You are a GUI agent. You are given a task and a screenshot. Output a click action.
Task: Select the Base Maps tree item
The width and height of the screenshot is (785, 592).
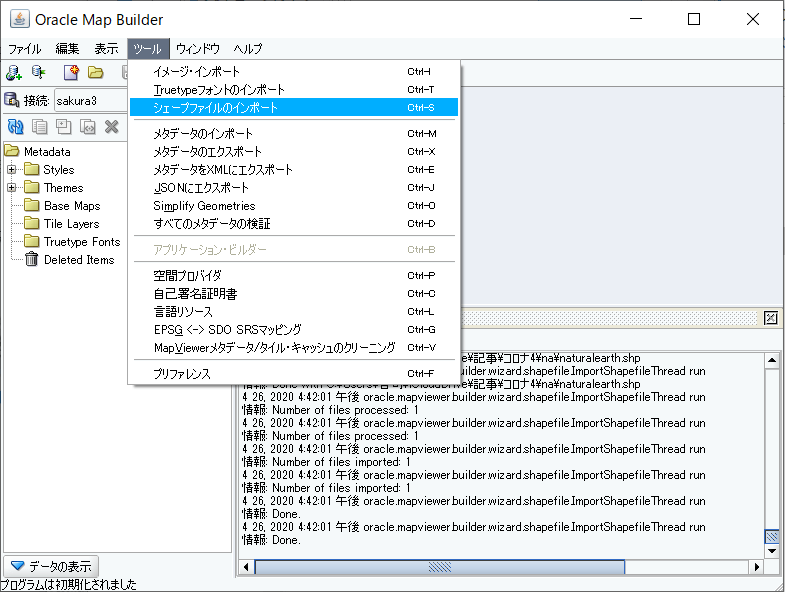pyautogui.click(x=72, y=206)
